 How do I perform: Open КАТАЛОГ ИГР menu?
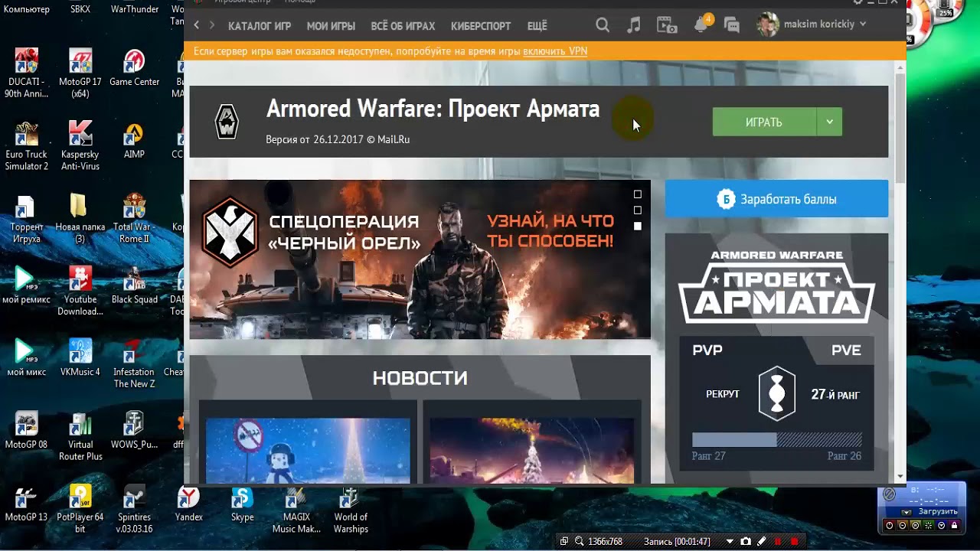(x=260, y=26)
